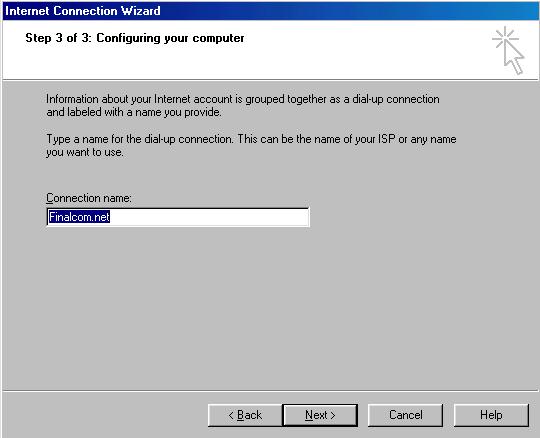Click the sparkle above the cursor icon
The height and width of the screenshot is (438, 540).
point(505,37)
